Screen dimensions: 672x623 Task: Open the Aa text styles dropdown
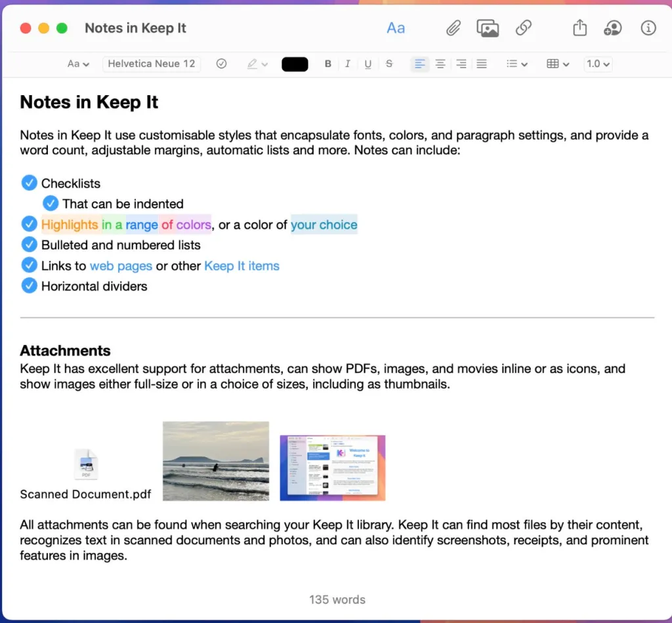coord(78,64)
